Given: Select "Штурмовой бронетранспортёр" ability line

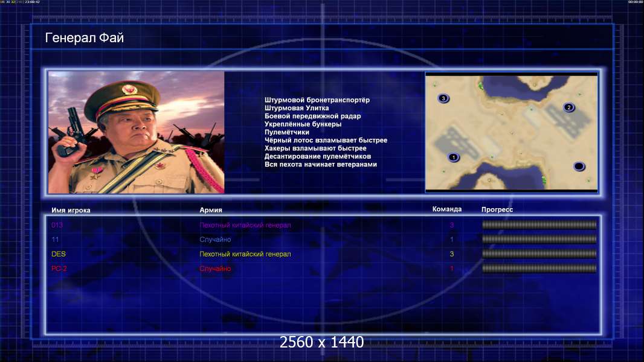Looking at the screenshot, I should coord(317,100).
